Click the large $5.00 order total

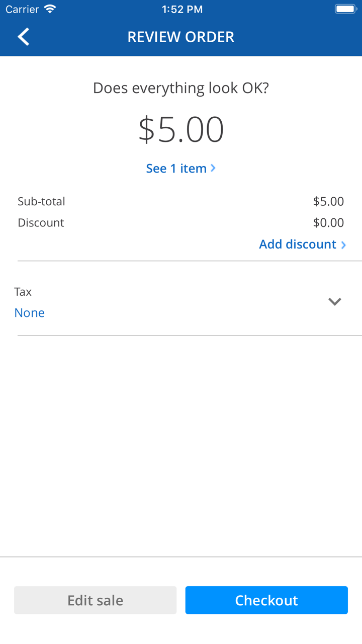[181, 130]
